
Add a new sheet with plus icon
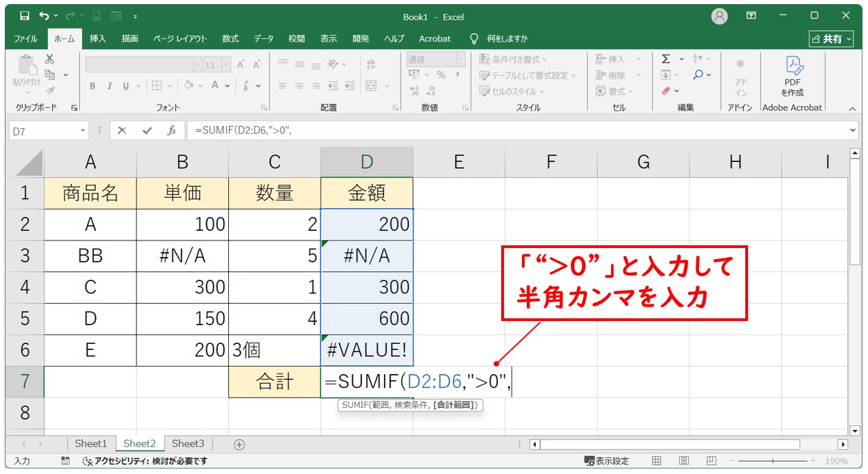239,444
